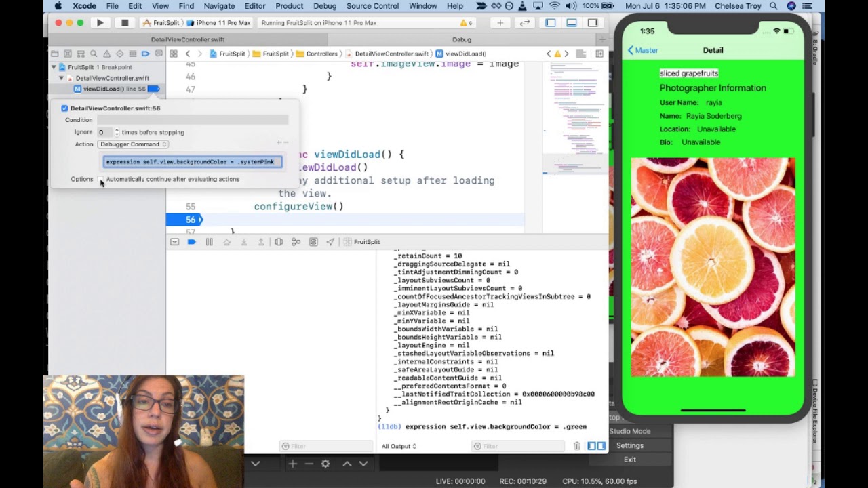Open the Product menu
Screen dimensions: 868x488
coord(290,6)
